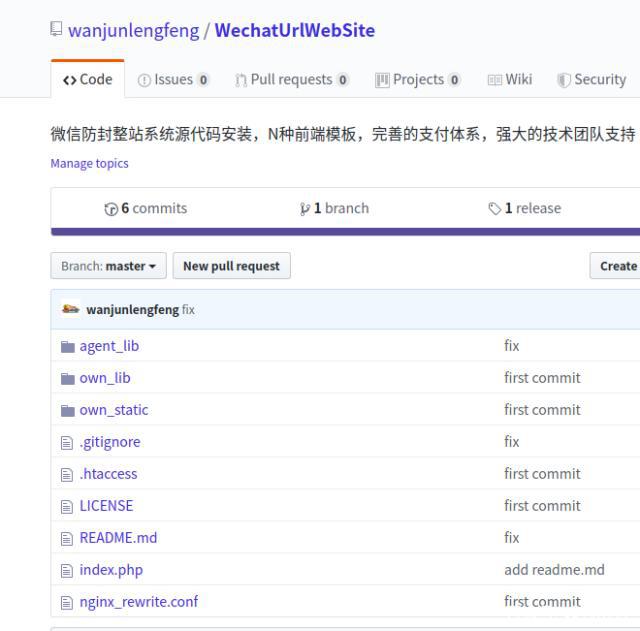
Task: Open the Projects tab
Action: [418, 79]
